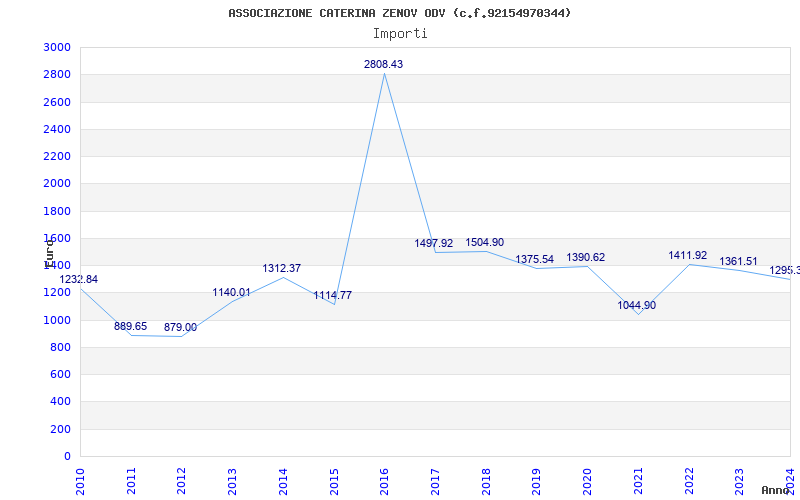Click the 2018 x-axis year label
The image size is (800, 500).
tap(486, 481)
